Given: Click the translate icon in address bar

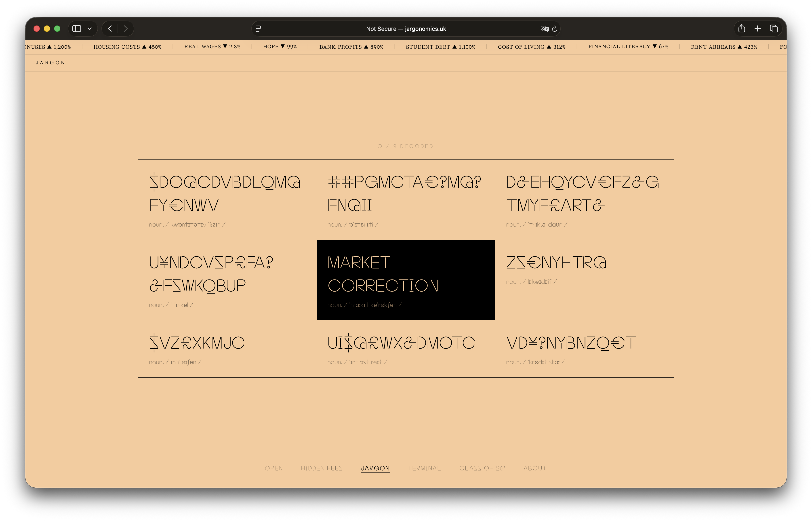Looking at the screenshot, I should [x=544, y=29].
